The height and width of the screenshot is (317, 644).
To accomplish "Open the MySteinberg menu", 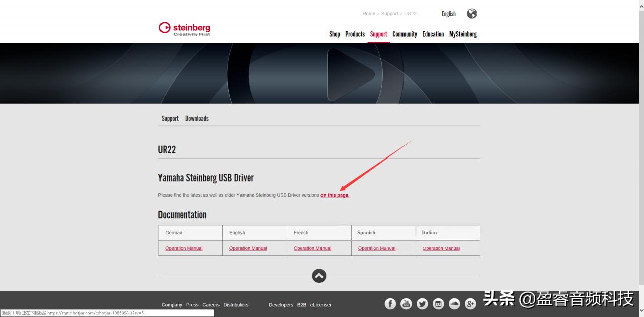I will (463, 34).
